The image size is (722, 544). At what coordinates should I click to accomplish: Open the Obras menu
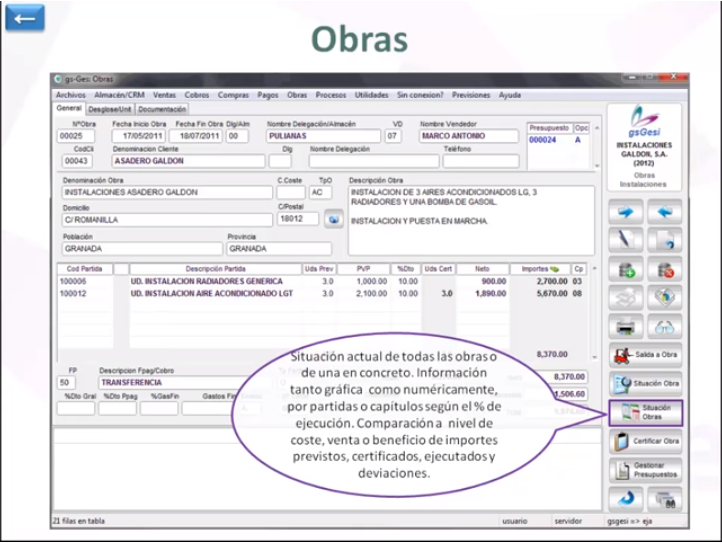(x=297, y=95)
